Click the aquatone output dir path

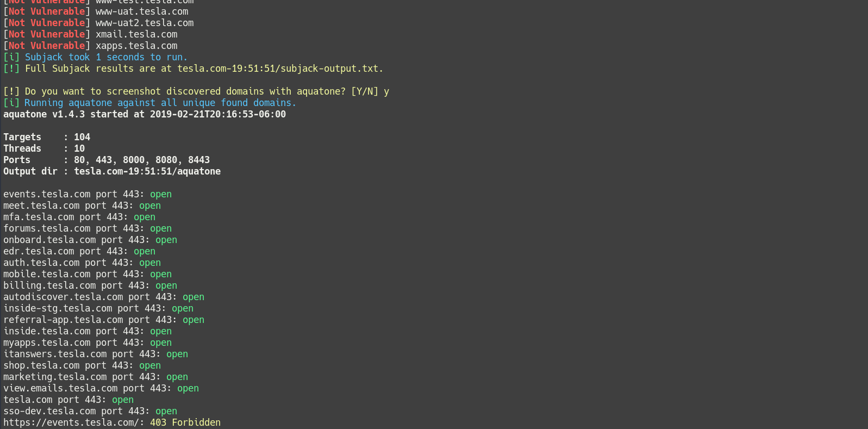coord(147,171)
